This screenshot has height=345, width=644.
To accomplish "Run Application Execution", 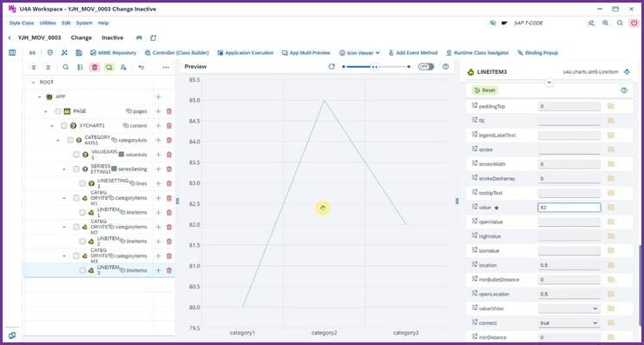I will [x=246, y=53].
